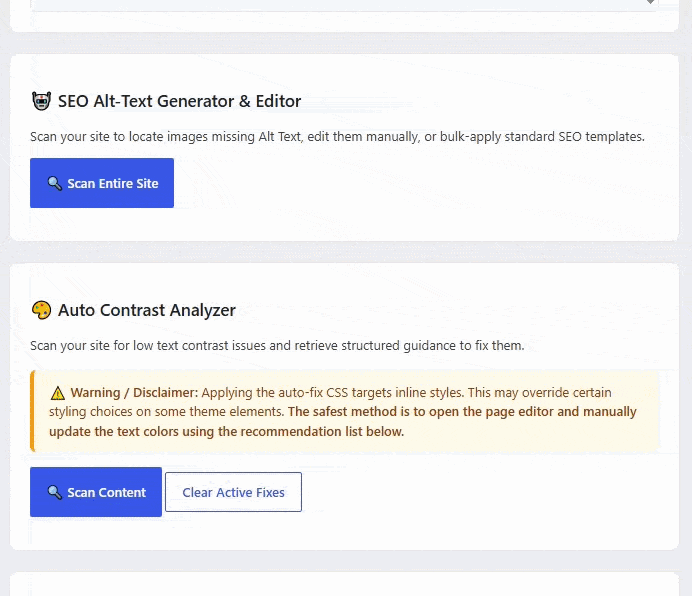The width and height of the screenshot is (692, 596).
Task: Click the Warning / Disclaimer bold label
Action: click(134, 392)
